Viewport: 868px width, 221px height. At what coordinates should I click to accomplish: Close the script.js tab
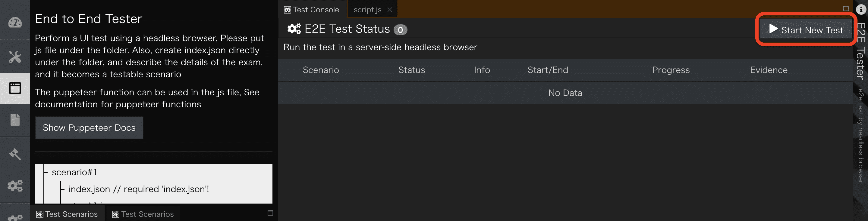pos(389,10)
